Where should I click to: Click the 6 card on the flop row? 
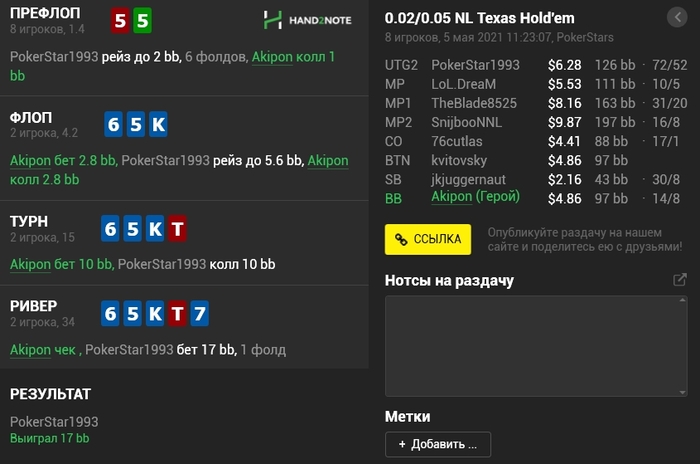pos(113,124)
